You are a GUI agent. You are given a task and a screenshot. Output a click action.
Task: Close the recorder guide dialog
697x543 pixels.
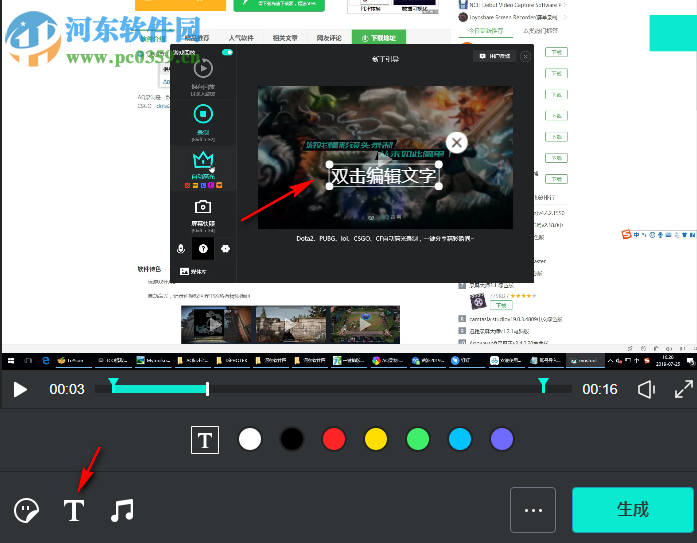pyautogui.click(x=525, y=56)
